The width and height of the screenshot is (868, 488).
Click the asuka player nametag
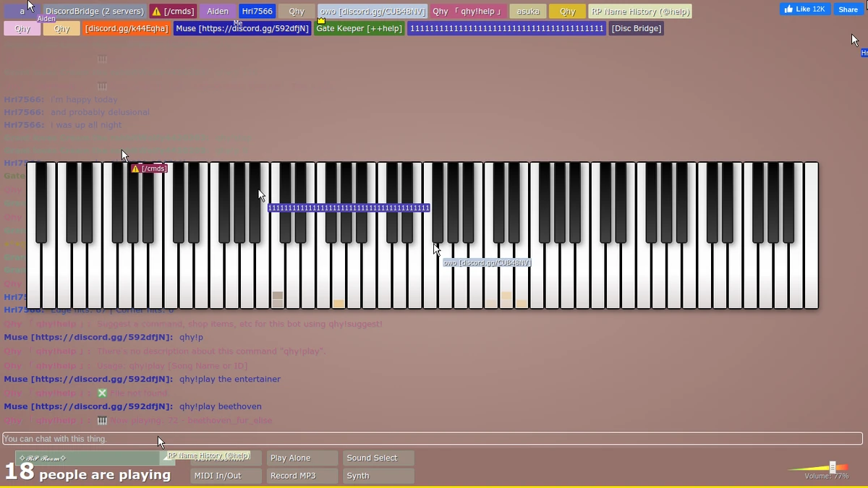527,12
